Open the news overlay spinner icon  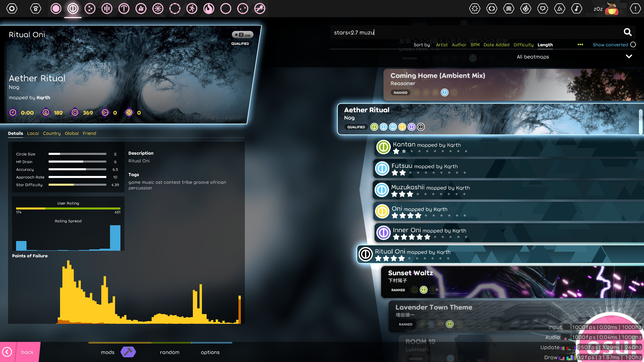(x=475, y=8)
